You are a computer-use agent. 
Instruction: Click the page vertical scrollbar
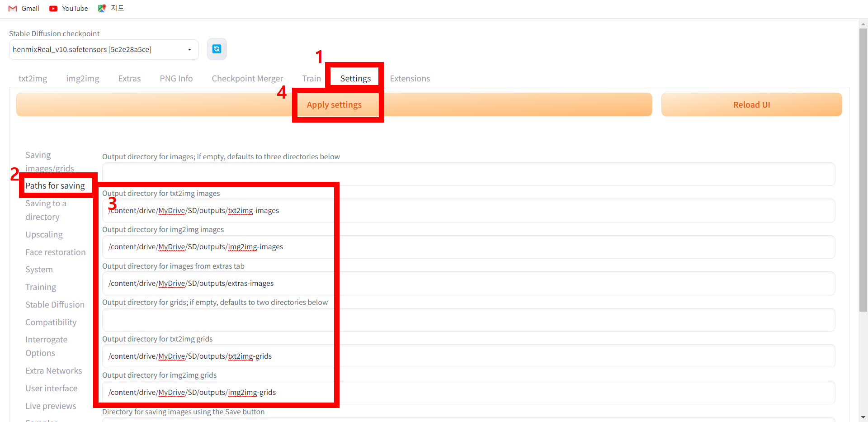tap(863, 170)
